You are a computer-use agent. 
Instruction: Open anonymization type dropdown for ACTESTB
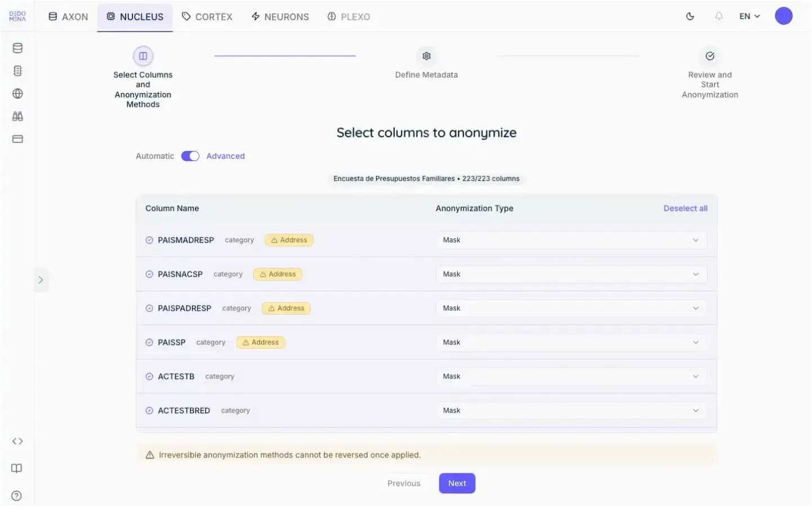tap(571, 377)
